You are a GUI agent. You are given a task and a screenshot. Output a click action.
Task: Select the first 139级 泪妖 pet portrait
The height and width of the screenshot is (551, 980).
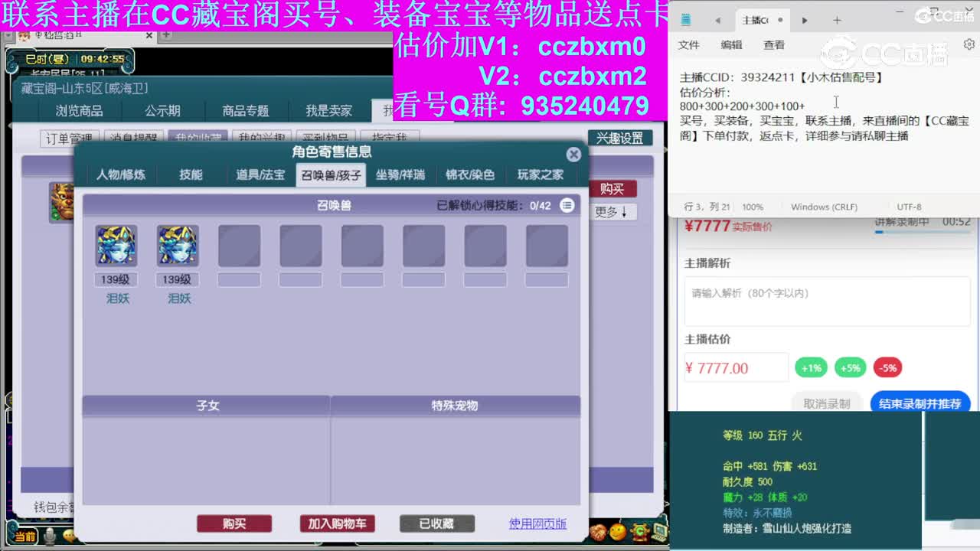pos(116,246)
